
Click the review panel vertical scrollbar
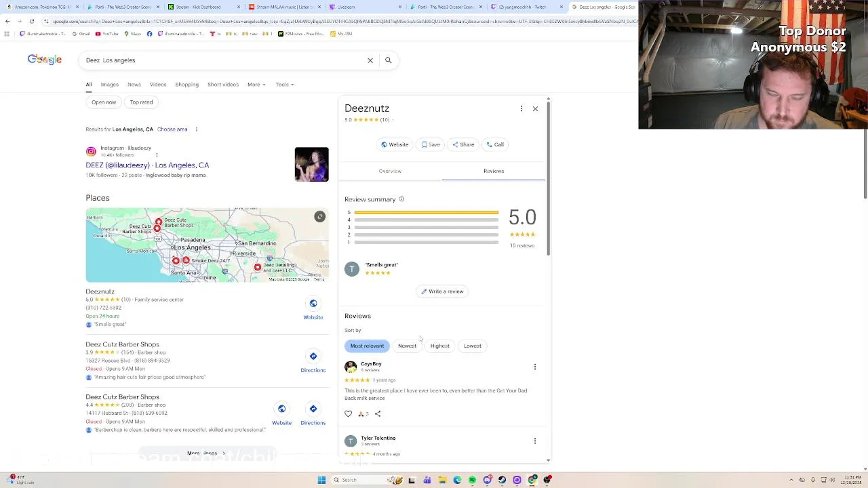pyautogui.click(x=548, y=179)
